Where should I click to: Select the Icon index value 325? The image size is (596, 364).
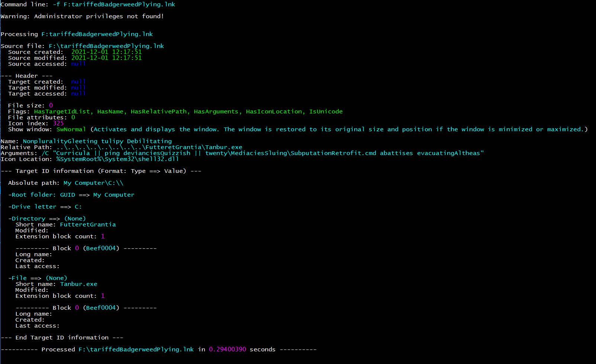click(58, 123)
